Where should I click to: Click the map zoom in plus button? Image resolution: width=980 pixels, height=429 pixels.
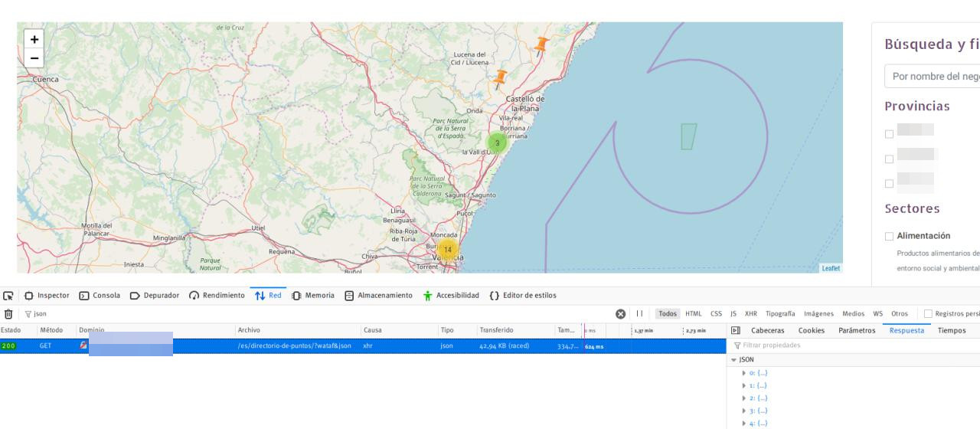click(34, 39)
